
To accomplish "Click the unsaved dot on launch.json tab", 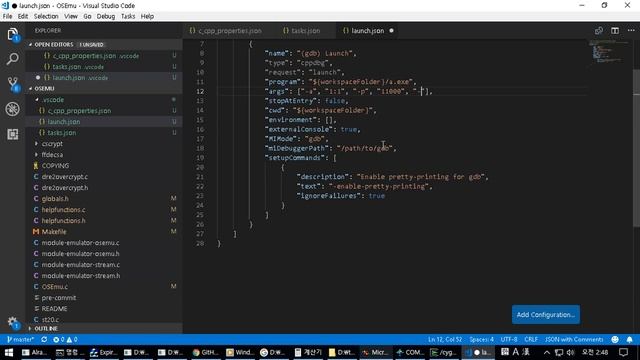I will pyautogui.click(x=391, y=31).
